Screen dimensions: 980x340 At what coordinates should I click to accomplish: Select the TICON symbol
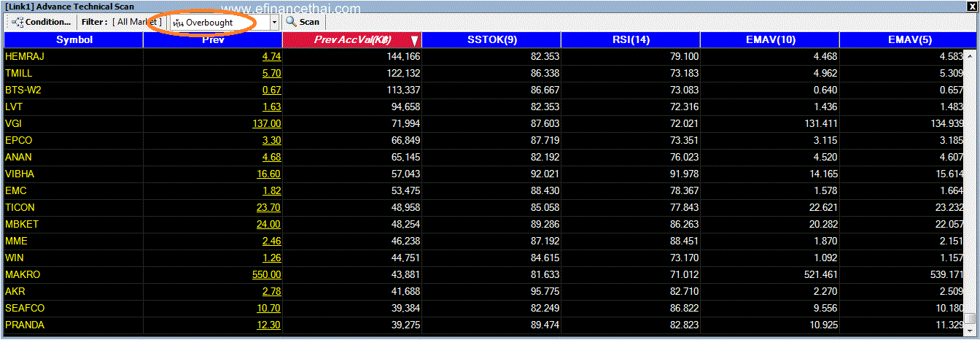(x=20, y=207)
